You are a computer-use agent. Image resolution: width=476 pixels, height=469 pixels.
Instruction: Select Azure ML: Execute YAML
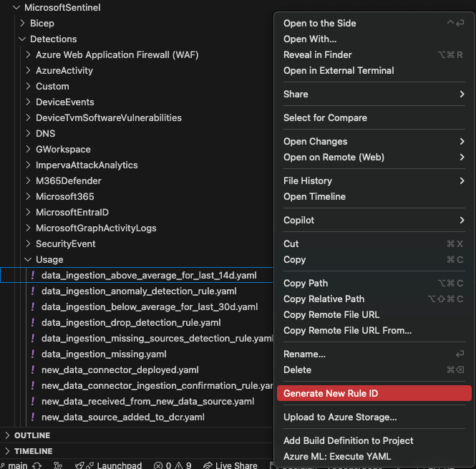pyautogui.click(x=374, y=457)
